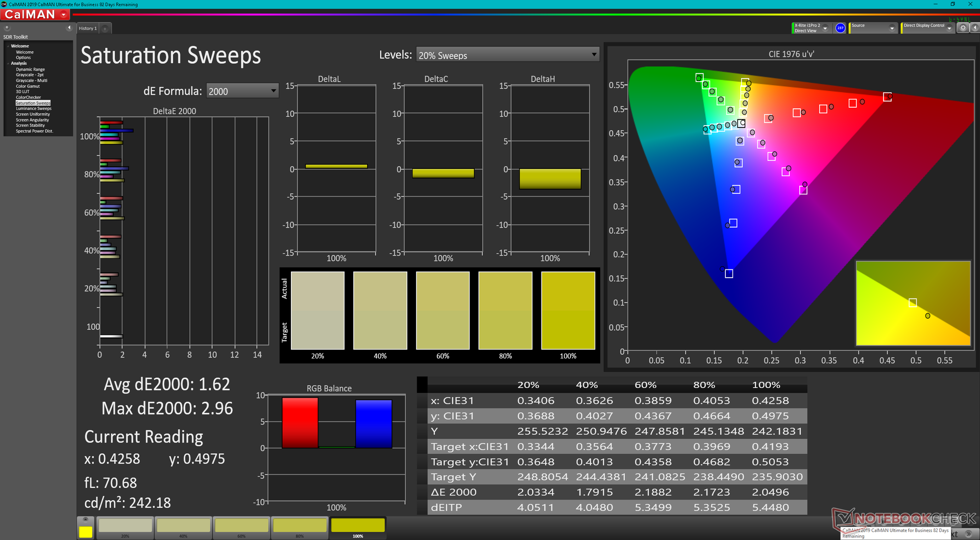980x540 pixels.
Task: Open the CalMAN main menu logo
Action: coord(35,15)
